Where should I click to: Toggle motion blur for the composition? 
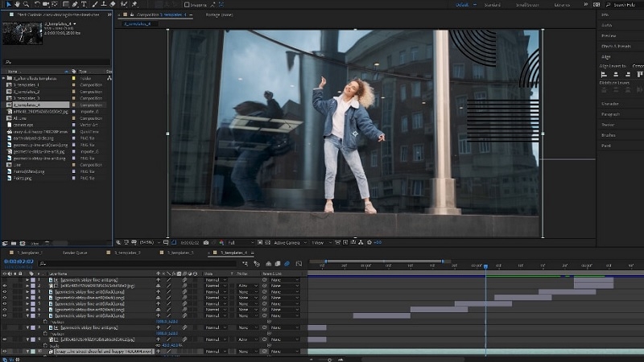pos(287,264)
